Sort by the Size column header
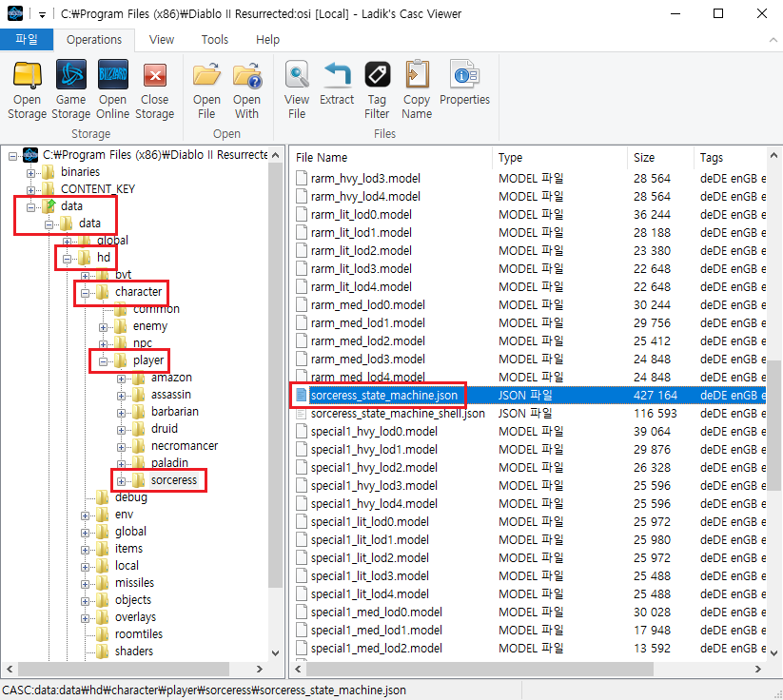The height and width of the screenshot is (700, 783). coord(660,158)
